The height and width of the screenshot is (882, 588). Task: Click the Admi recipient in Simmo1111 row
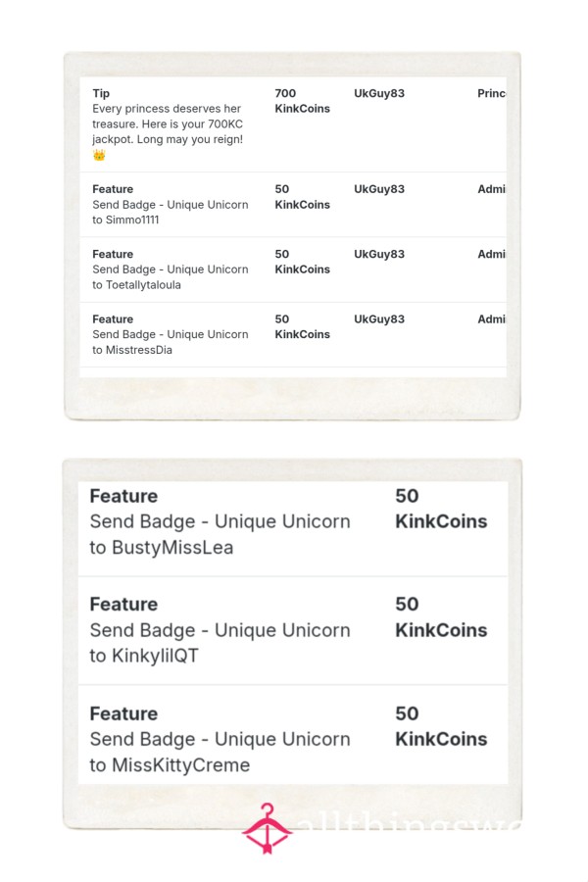[x=491, y=189]
